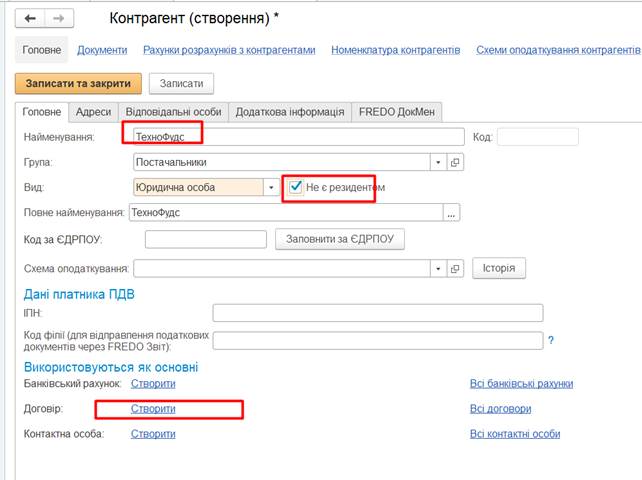Open the Відповідальні особи tab
This screenshot has height=480, width=642.
(x=173, y=113)
